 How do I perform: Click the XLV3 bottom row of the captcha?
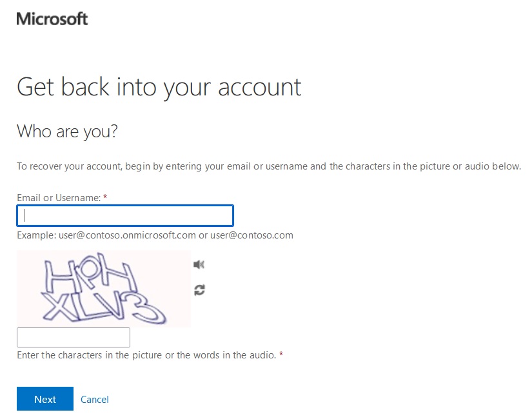(x=104, y=307)
